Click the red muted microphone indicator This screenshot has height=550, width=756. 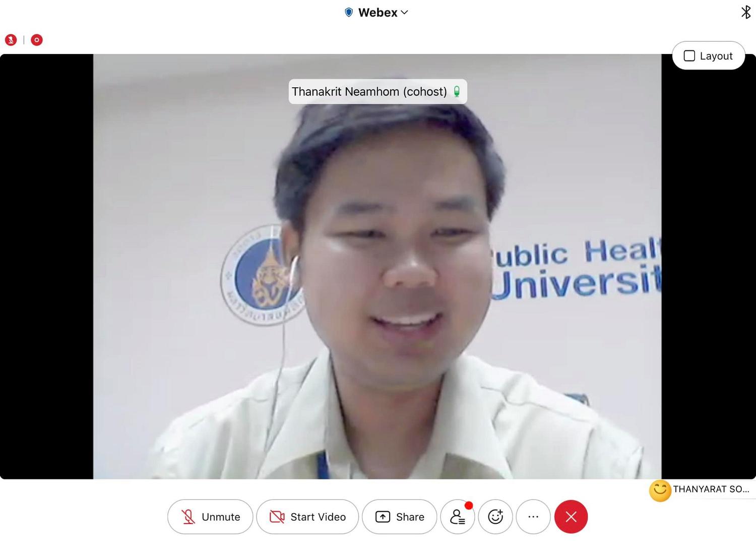click(x=11, y=40)
